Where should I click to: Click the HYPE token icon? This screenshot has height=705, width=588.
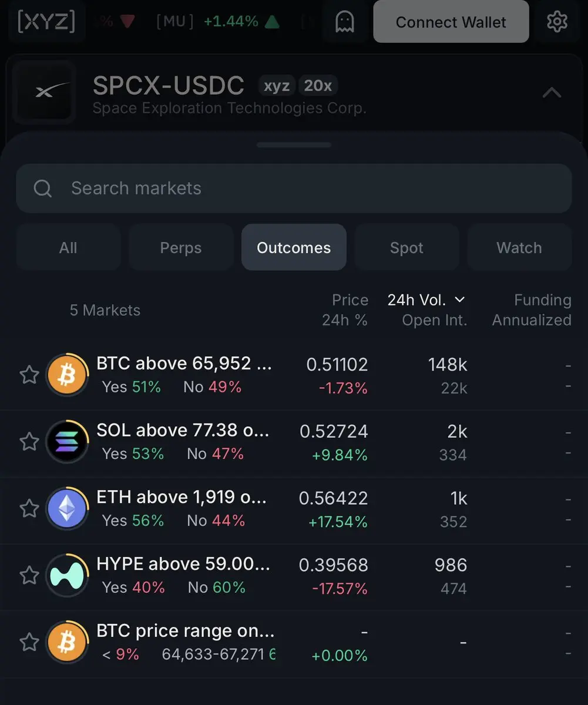(66, 576)
